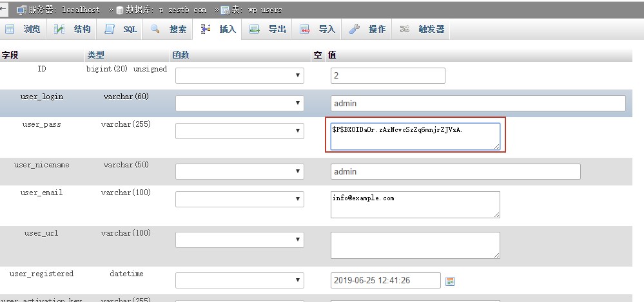
Task: Go to the Search (搜索) tab
Action: [170, 29]
